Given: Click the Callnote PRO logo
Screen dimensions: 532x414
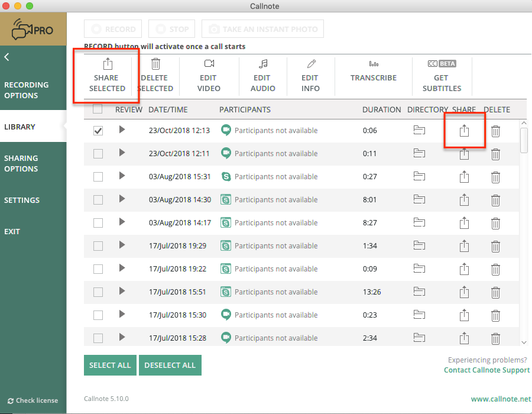Looking at the screenshot, I should click(33, 29).
